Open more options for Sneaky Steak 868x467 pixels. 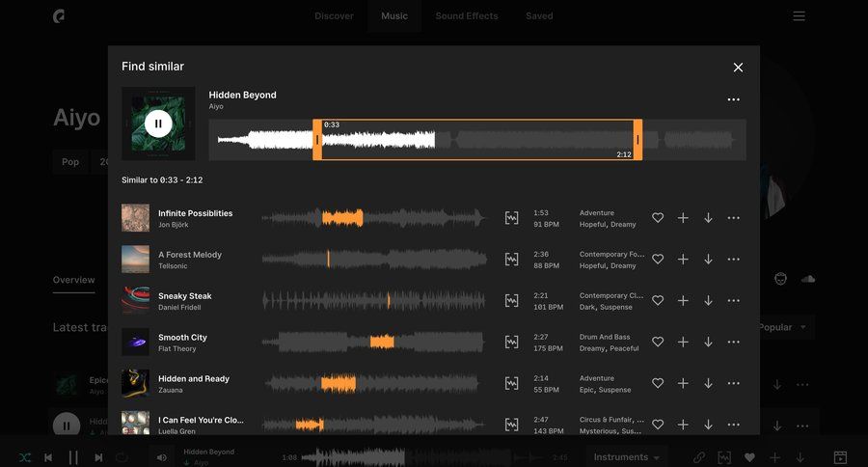[x=734, y=300]
